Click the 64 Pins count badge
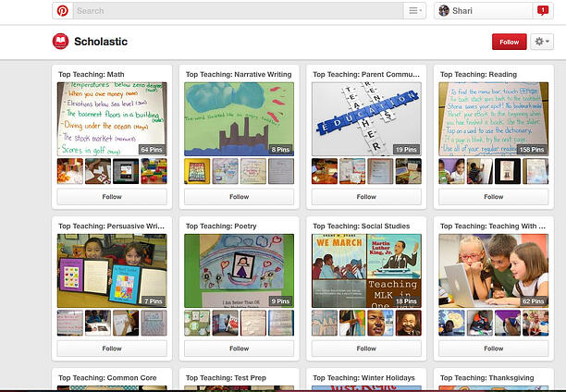Image resolution: width=566 pixels, height=392 pixels. (x=152, y=150)
